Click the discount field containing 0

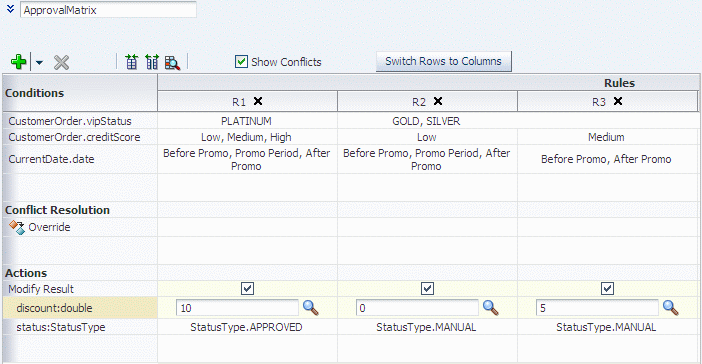coord(417,308)
